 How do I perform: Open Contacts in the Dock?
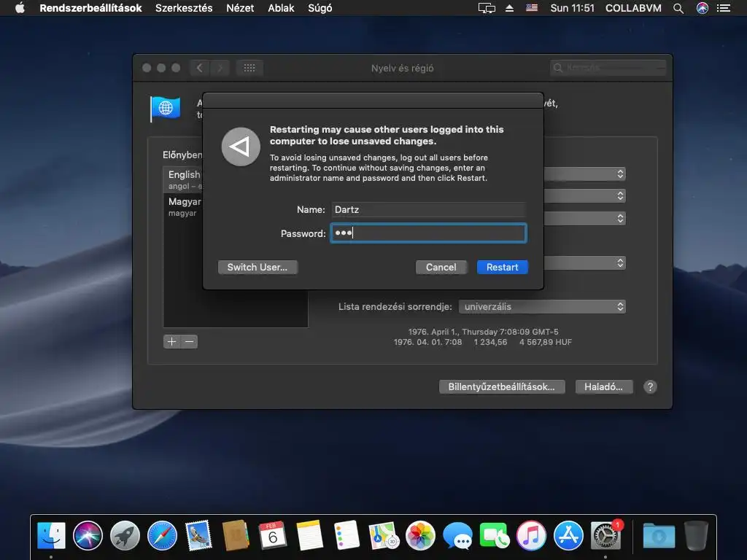coord(236,535)
